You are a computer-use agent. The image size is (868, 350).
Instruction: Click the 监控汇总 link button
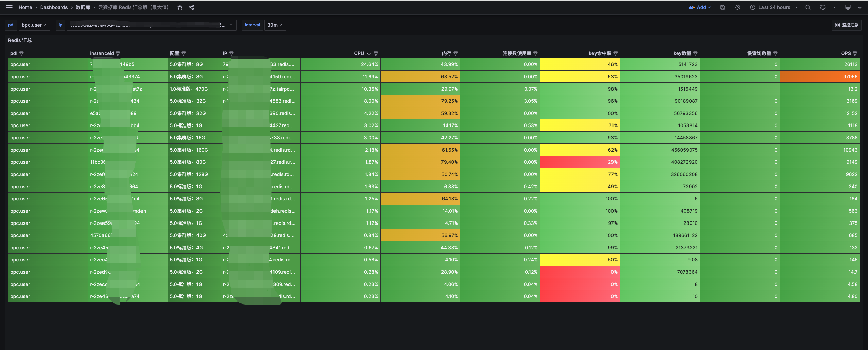point(847,25)
